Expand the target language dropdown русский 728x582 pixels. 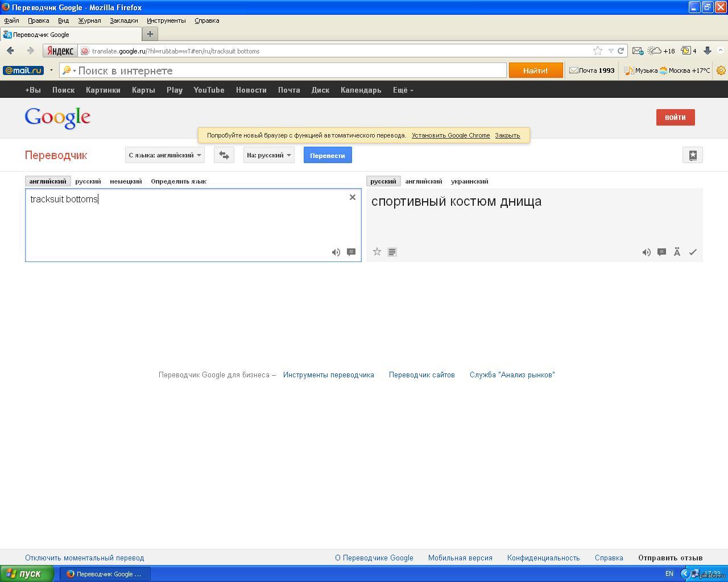click(x=269, y=155)
